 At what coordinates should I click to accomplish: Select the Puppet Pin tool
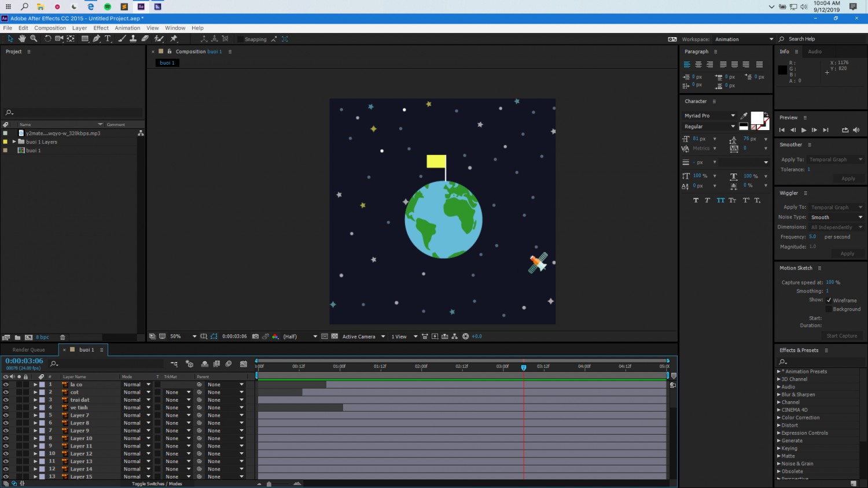click(x=174, y=39)
